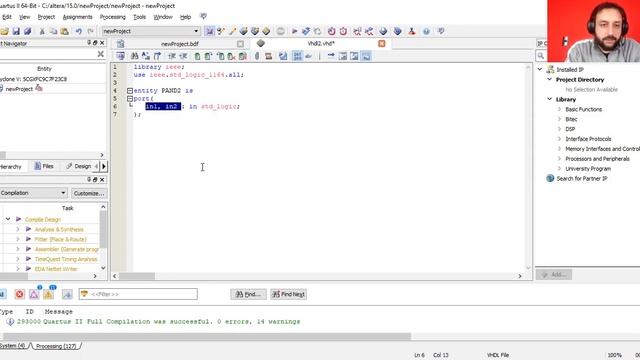This screenshot has width=640, height=360.
Task: Click the Cut scissors icon
Action: click(42, 31)
